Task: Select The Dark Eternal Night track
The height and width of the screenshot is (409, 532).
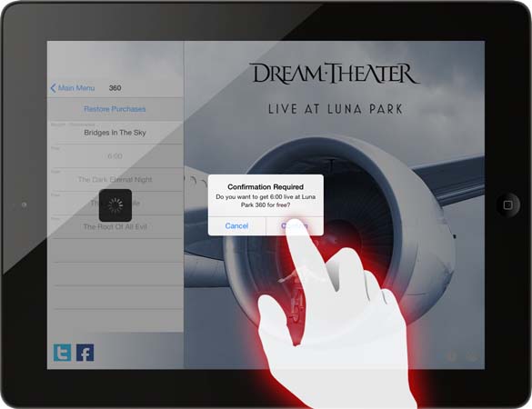Action: (x=115, y=179)
